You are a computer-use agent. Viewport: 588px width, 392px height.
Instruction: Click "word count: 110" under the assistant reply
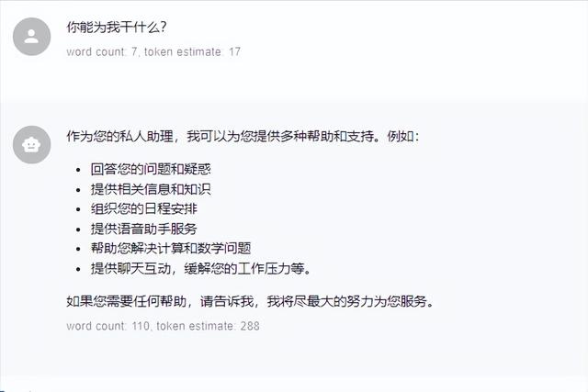pyautogui.click(x=102, y=325)
